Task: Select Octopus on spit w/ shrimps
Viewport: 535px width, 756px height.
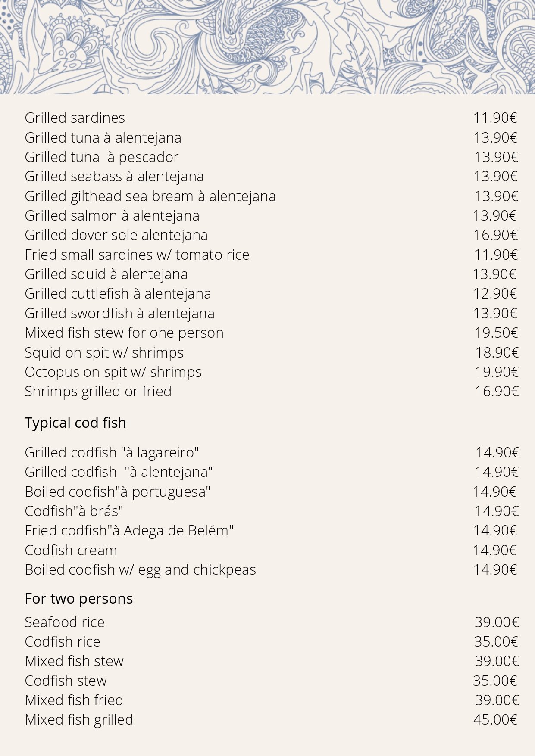Action: click(113, 372)
